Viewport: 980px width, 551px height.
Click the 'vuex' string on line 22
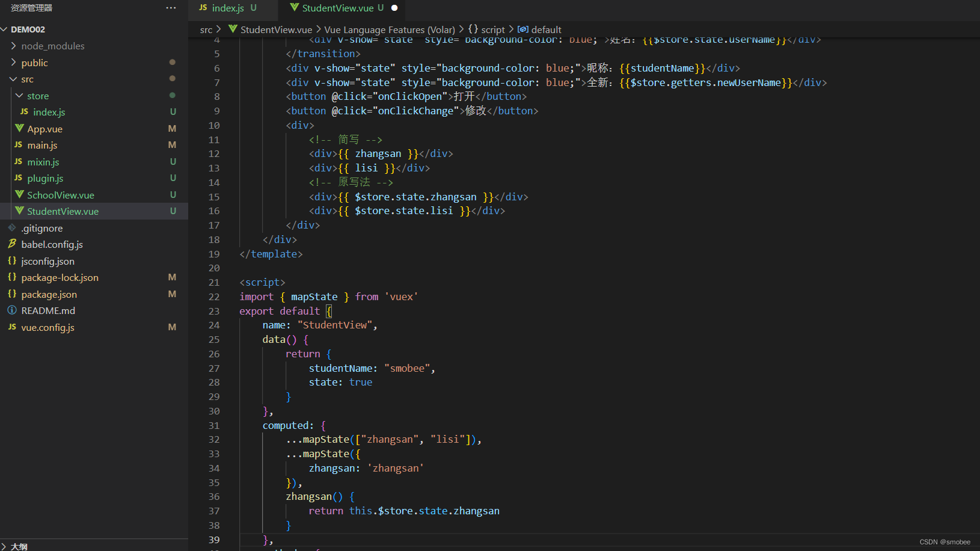tap(401, 297)
